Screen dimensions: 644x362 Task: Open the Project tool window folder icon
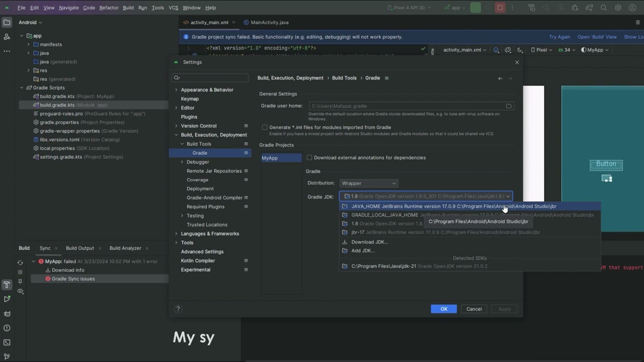pyautogui.click(x=7, y=23)
